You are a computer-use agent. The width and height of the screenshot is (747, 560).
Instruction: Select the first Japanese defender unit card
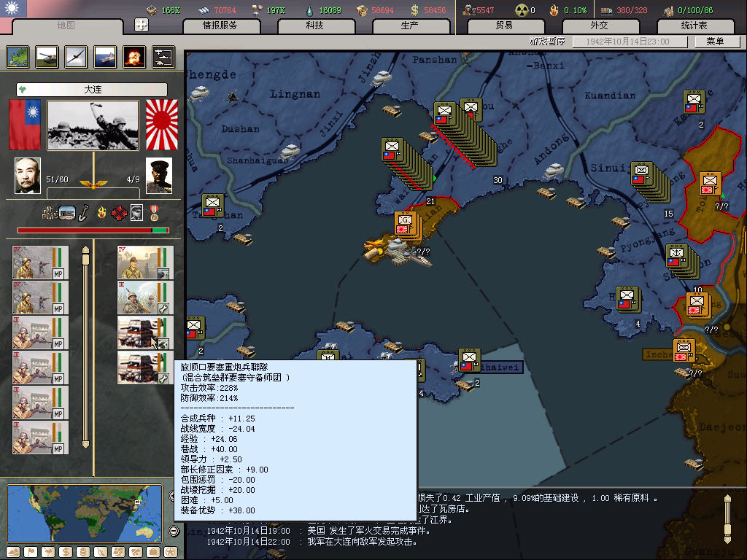(x=145, y=262)
